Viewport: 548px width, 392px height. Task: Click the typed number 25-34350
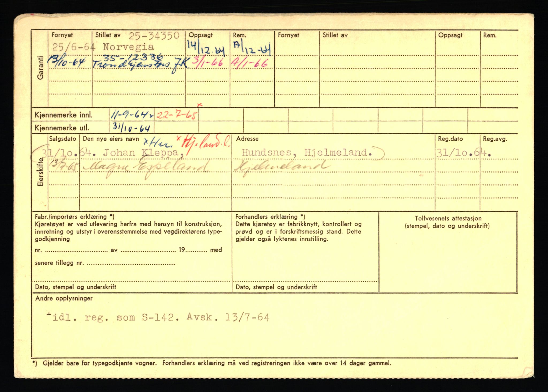(154, 36)
